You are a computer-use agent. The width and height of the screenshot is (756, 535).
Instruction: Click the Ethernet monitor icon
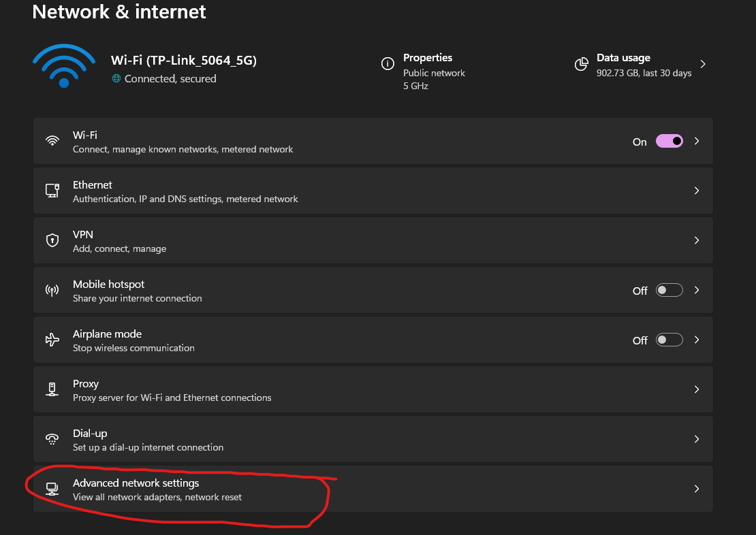click(x=52, y=191)
